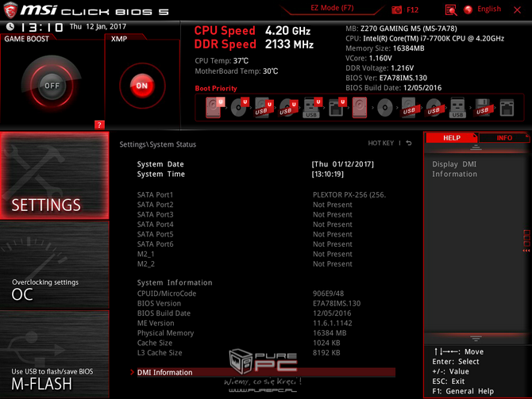Edit the System Date value field
The image size is (532, 399).
pos(343,164)
